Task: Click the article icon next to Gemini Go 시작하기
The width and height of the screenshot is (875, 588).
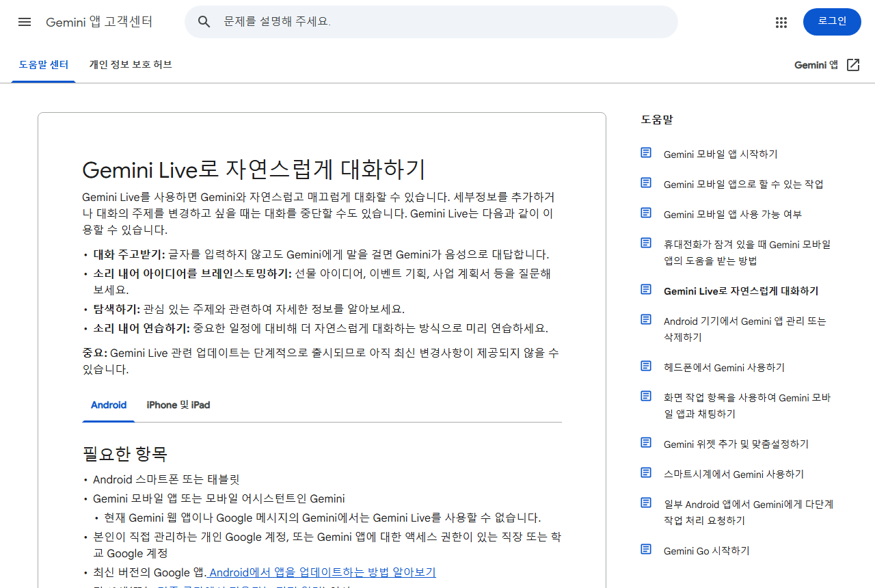Action: tap(646, 549)
